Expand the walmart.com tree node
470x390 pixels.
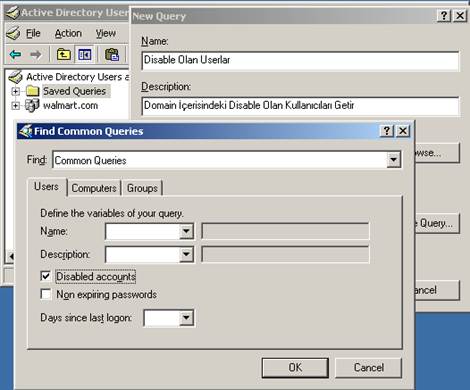(x=15, y=106)
